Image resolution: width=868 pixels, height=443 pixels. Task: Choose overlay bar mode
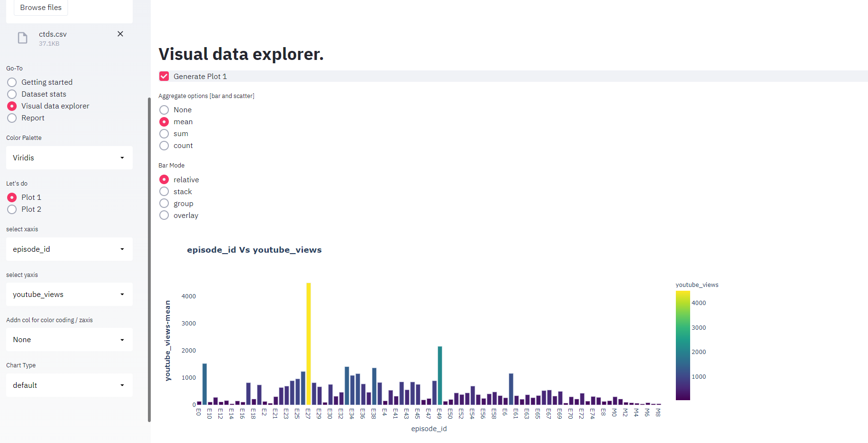coord(164,215)
